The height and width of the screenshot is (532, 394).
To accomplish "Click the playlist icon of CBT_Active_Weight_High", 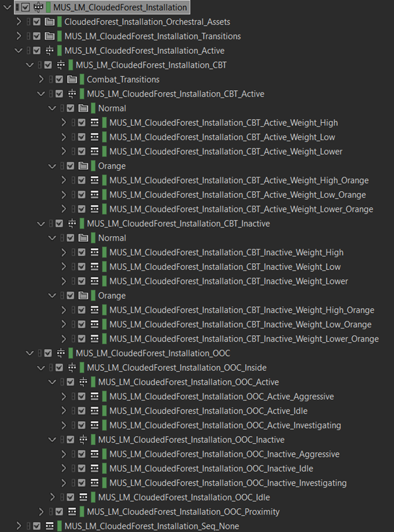I will [95, 123].
